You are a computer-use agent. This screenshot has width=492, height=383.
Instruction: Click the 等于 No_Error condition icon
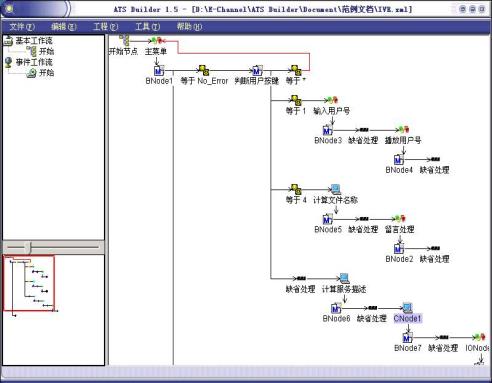pyautogui.click(x=203, y=70)
